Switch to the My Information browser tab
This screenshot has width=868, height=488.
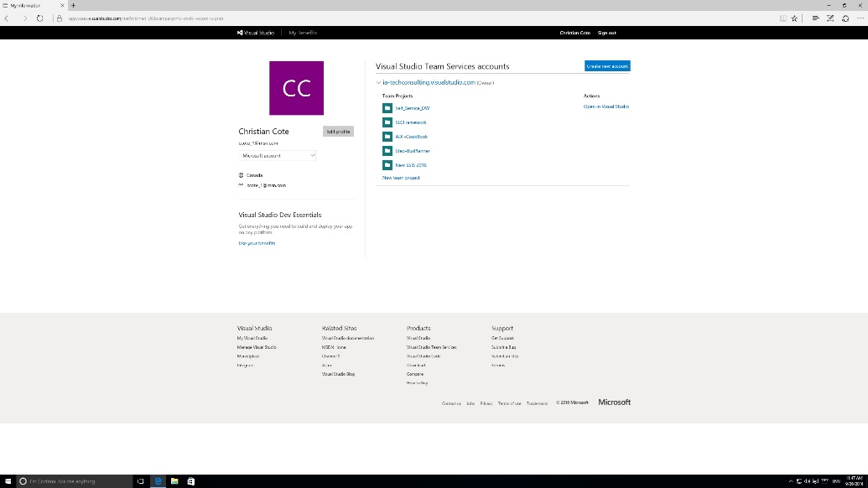coord(34,6)
